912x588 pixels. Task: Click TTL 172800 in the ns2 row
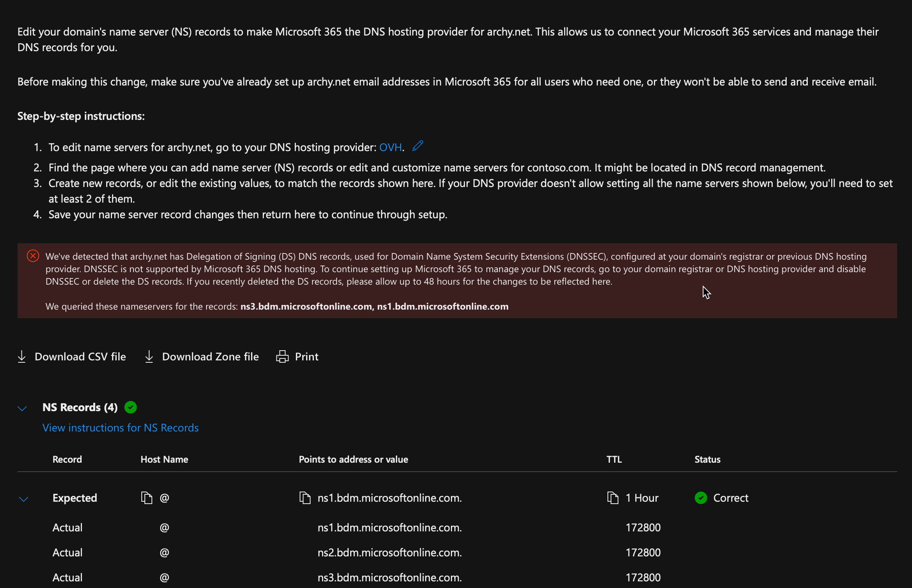click(x=643, y=552)
